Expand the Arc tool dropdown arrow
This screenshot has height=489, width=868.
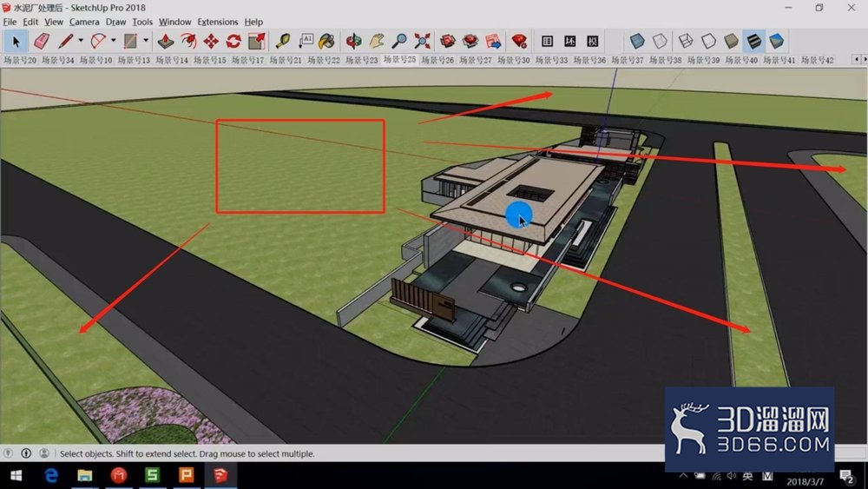(x=113, y=41)
